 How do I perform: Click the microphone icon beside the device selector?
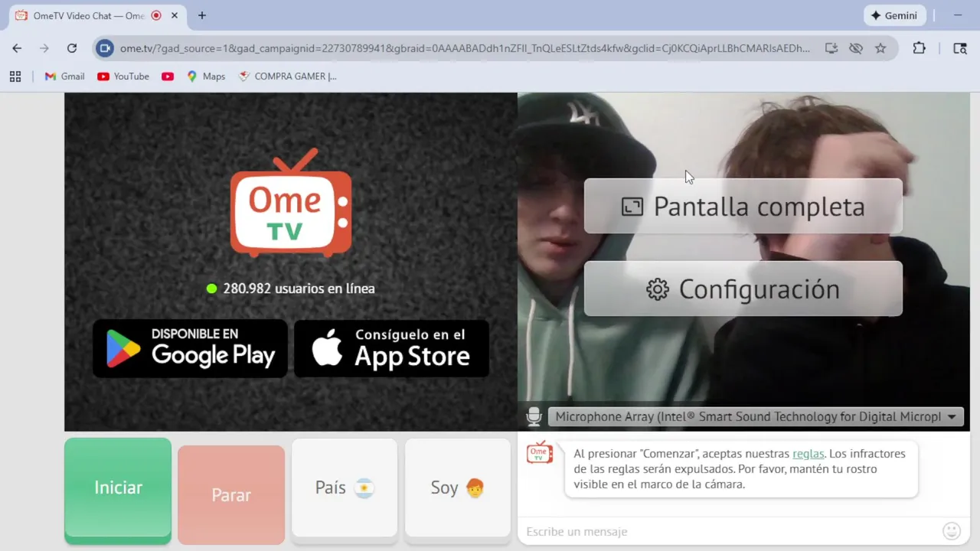534,417
